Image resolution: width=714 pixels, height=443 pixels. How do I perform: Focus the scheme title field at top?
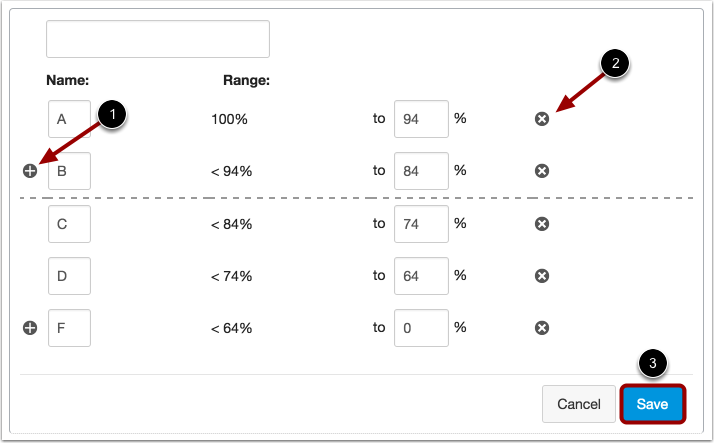click(158, 39)
